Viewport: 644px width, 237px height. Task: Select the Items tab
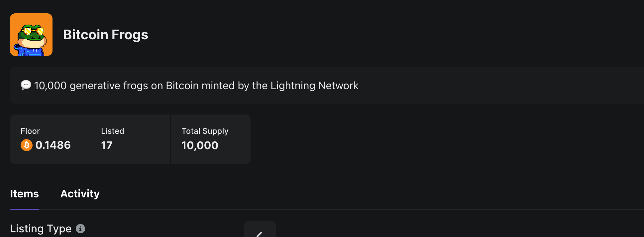(24, 193)
